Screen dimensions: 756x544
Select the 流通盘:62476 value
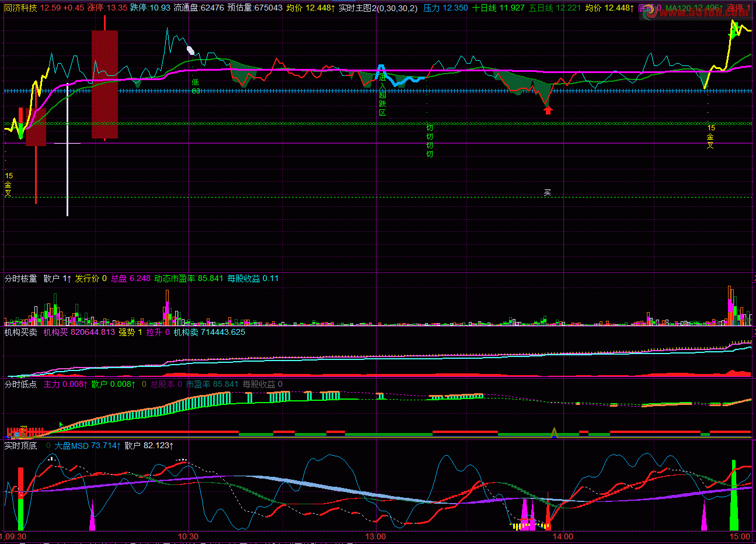199,8
